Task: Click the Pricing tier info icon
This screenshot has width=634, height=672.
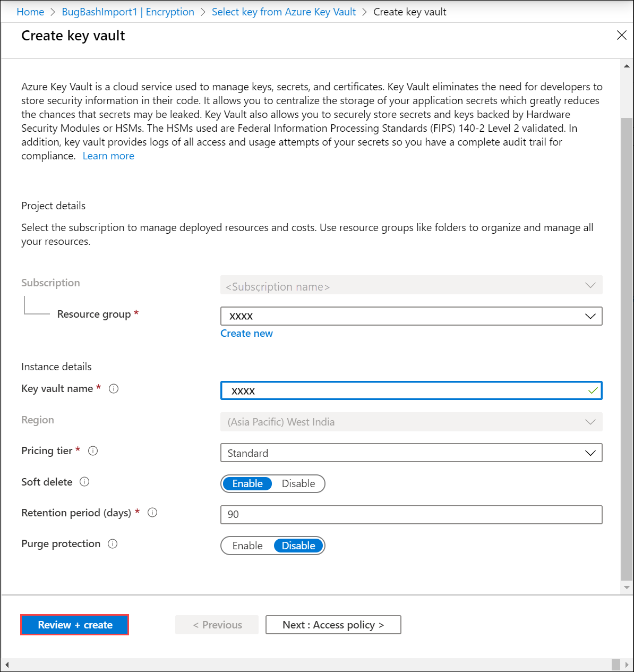Action: click(x=93, y=450)
